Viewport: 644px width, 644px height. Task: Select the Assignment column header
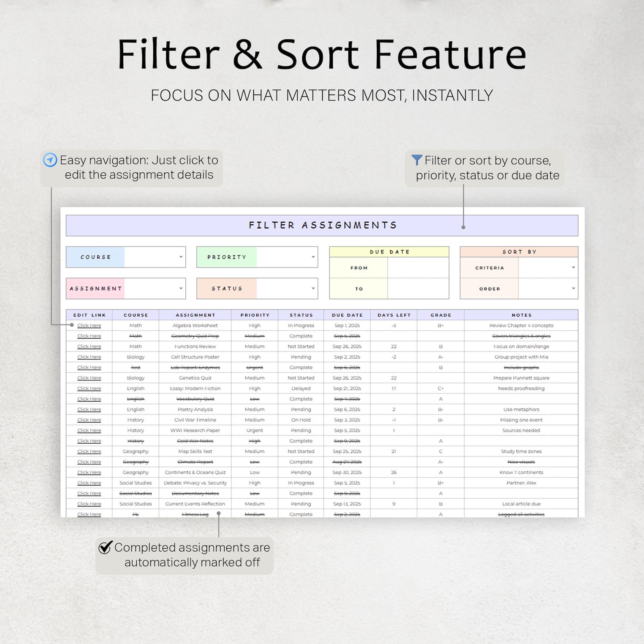click(x=195, y=315)
